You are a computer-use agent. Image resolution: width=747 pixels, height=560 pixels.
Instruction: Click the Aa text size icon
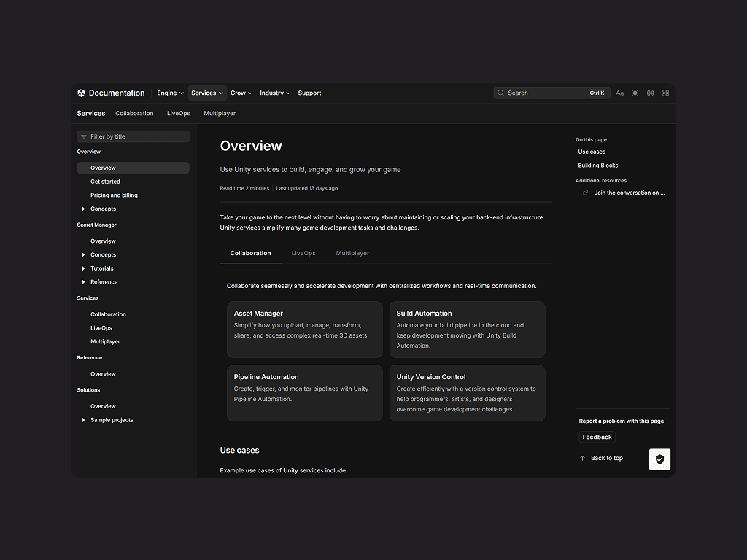pyautogui.click(x=619, y=93)
